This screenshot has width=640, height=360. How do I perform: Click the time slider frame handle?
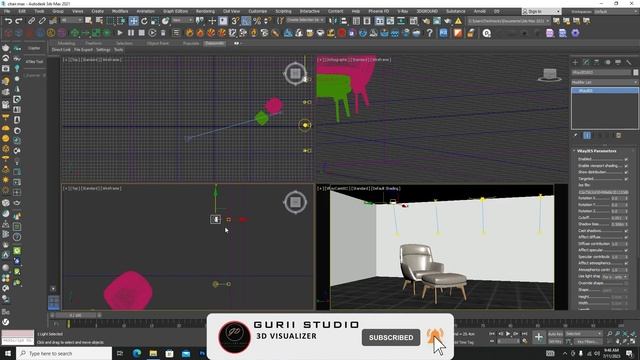click(x=76, y=316)
